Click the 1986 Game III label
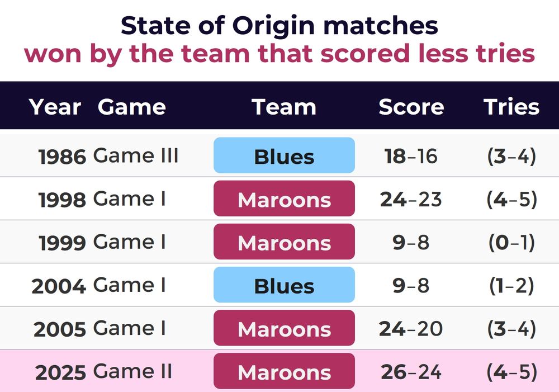Image resolution: width=559 pixels, height=392 pixels. click(x=108, y=156)
